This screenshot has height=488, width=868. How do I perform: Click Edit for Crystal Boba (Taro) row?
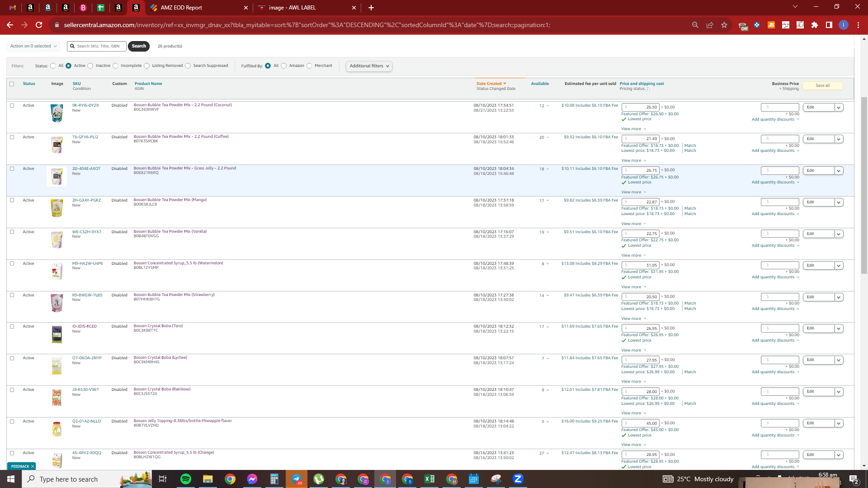point(819,328)
